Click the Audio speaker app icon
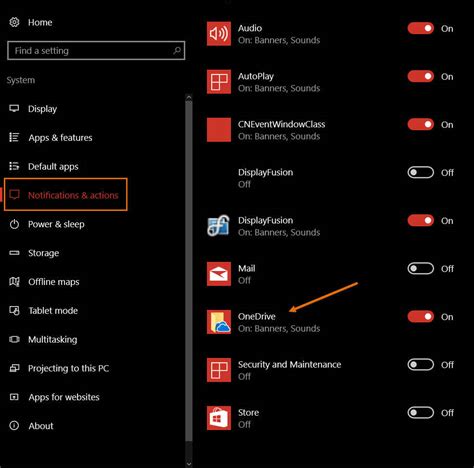Image resolution: width=474 pixels, height=468 pixels. pyautogui.click(x=219, y=34)
